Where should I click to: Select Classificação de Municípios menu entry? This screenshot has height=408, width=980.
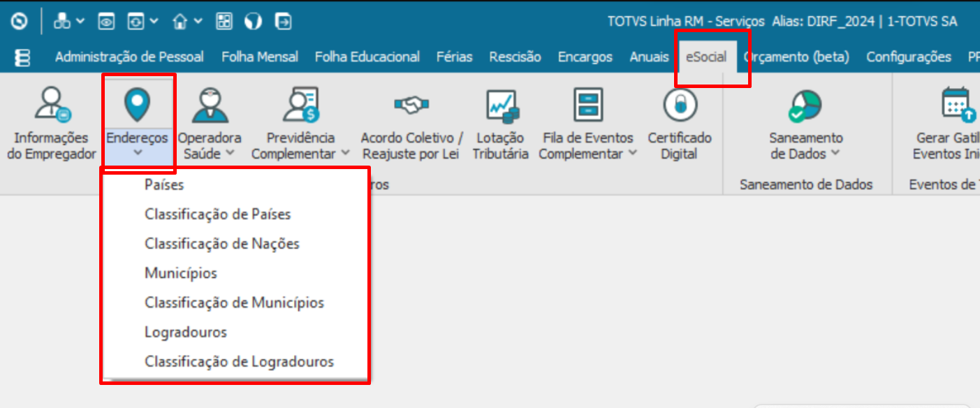(x=235, y=303)
